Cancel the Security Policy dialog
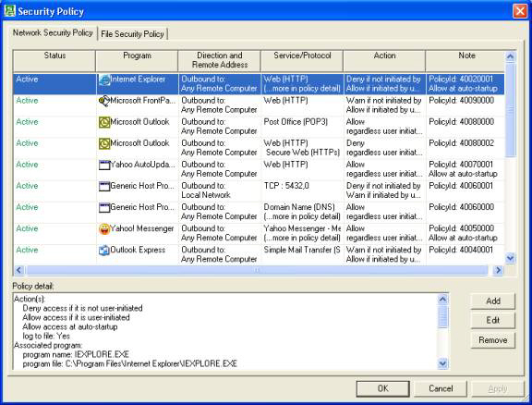 (441, 388)
